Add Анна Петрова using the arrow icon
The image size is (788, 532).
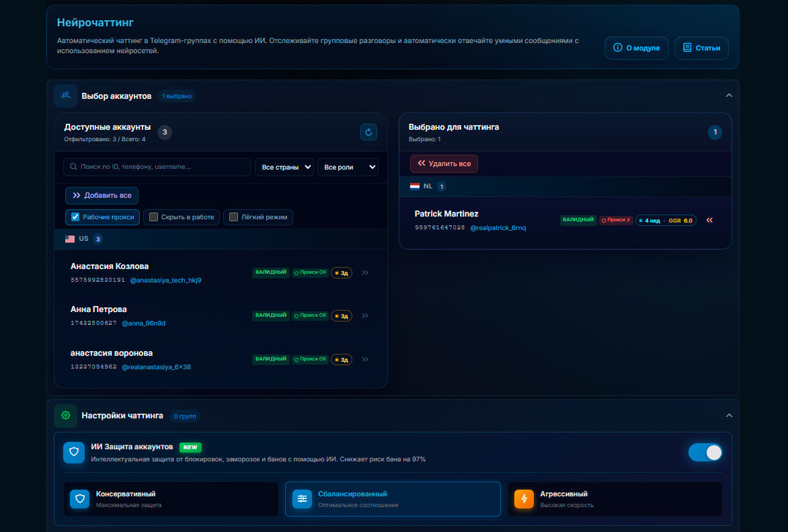pyautogui.click(x=365, y=316)
